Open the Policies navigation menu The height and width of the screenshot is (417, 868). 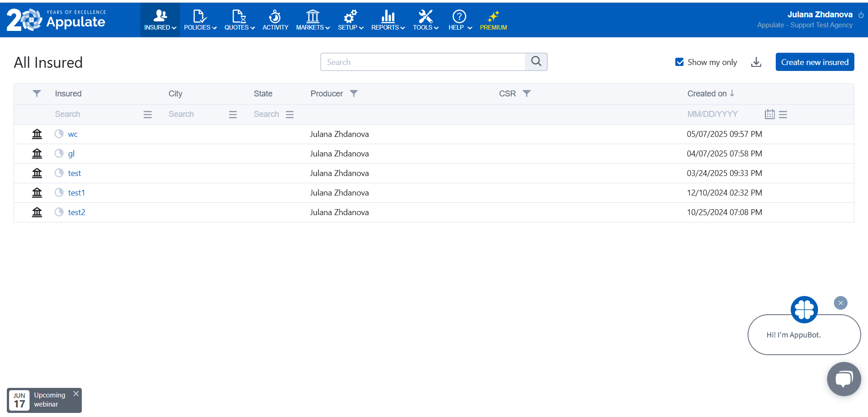click(x=200, y=20)
